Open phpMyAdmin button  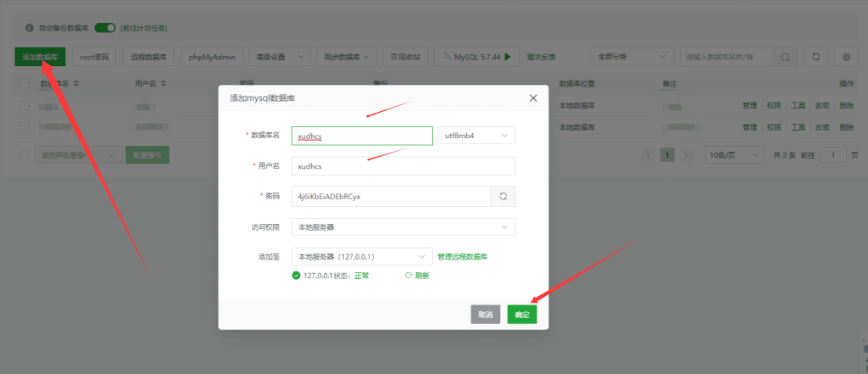tap(211, 57)
